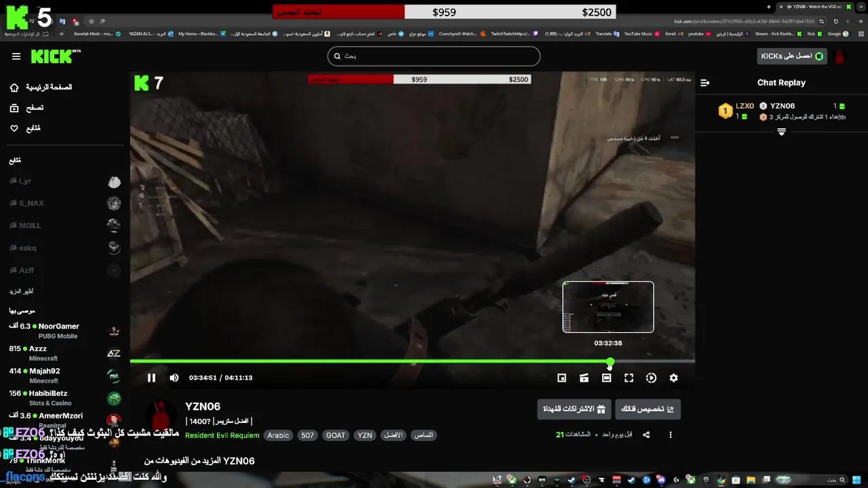Click احصل على KICKs button

(x=792, y=56)
